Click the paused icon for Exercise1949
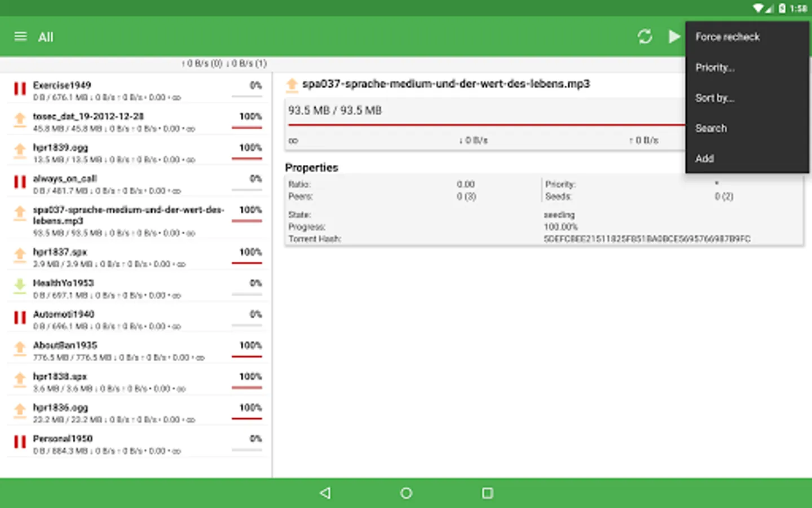812x508 pixels. pyautogui.click(x=20, y=89)
